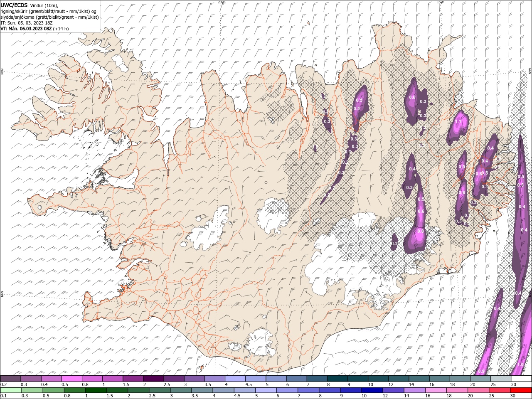532x399 pixels.
Task: Choose the dark teal 8 upper scale swatch
Action: pos(337,379)
